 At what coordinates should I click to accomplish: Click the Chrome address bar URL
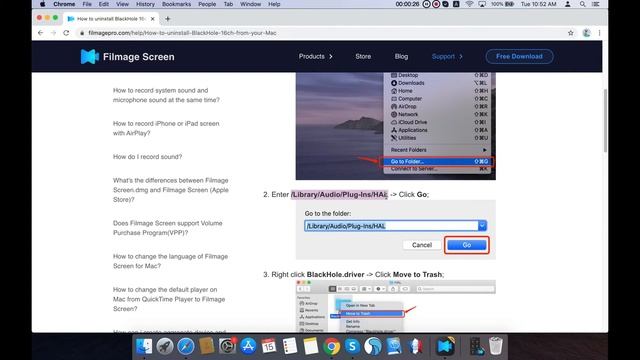pos(182,33)
